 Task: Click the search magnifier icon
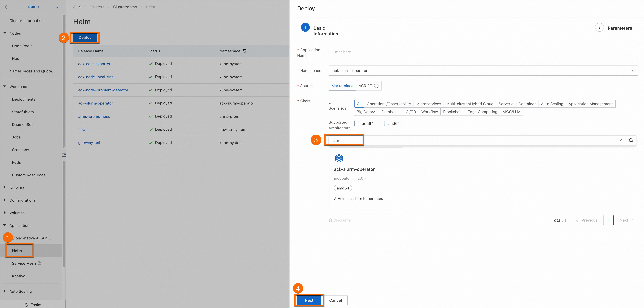click(x=631, y=140)
